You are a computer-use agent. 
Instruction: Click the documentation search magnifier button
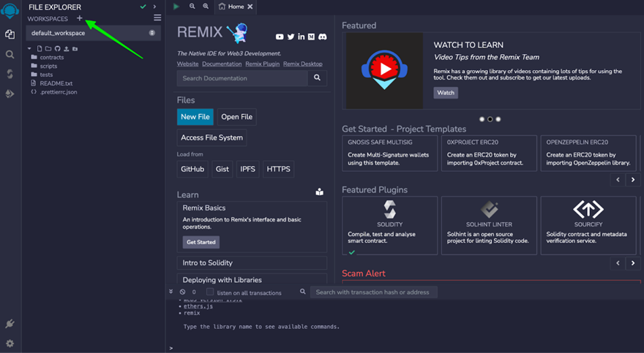(317, 78)
